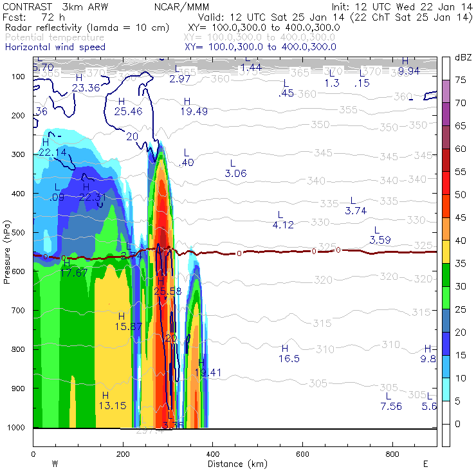Pick the 35-40 dBZ yellow colorbar segment

pos(446,252)
